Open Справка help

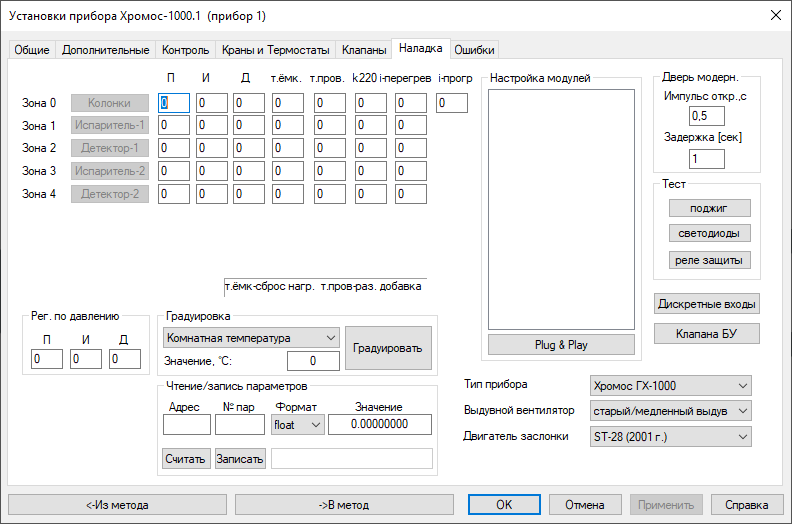pos(747,505)
